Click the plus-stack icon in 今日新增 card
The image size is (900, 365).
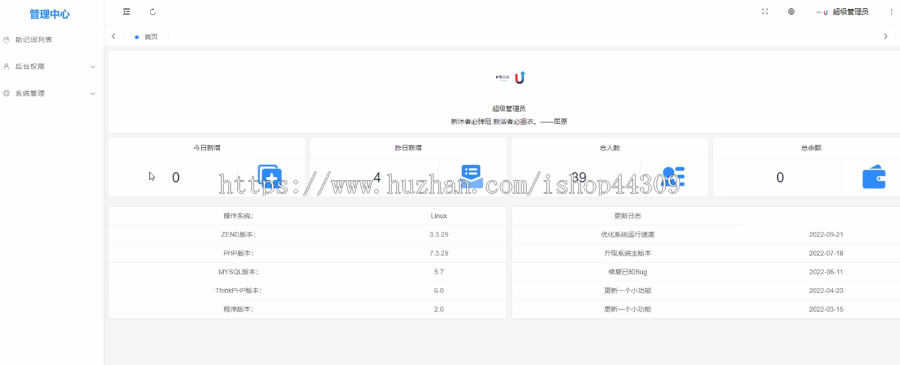tap(270, 176)
